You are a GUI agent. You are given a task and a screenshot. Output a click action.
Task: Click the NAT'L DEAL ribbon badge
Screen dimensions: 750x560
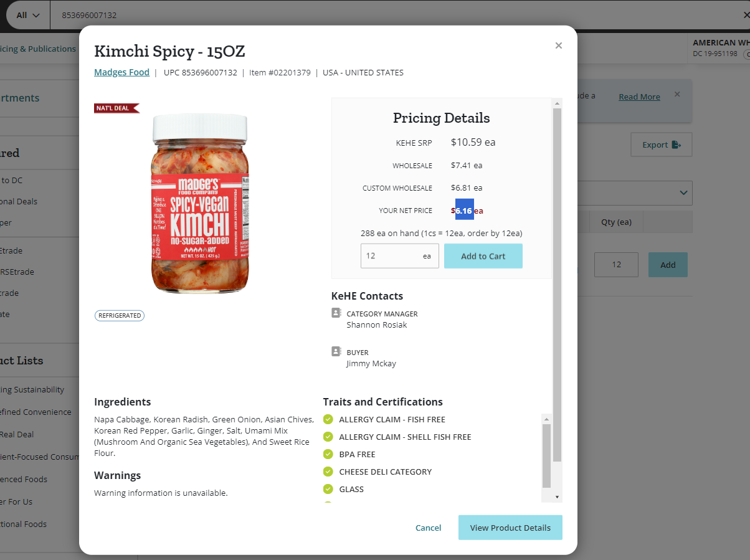[117, 108]
